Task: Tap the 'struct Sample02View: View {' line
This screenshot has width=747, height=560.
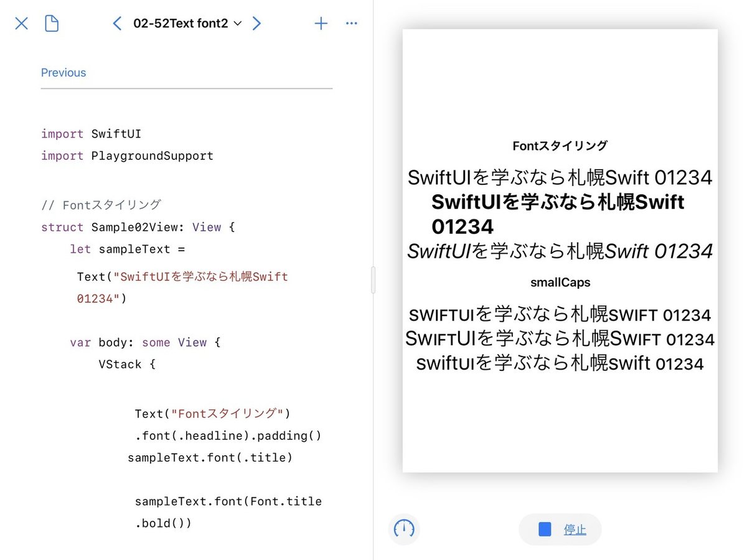Action: point(138,227)
